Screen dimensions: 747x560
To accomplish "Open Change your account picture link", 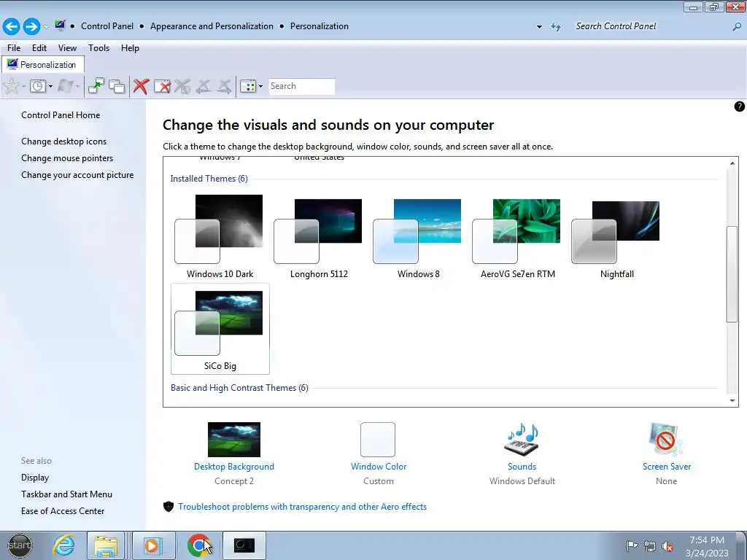I will click(77, 175).
